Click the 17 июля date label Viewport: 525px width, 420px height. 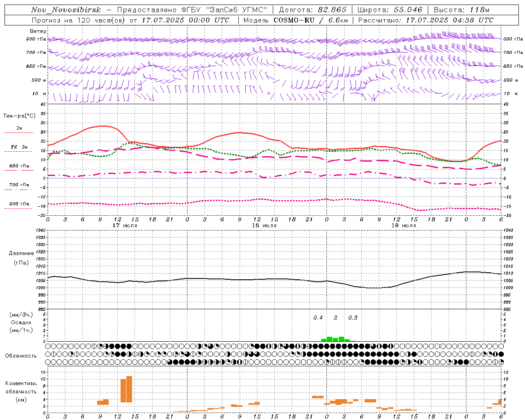coord(125,225)
